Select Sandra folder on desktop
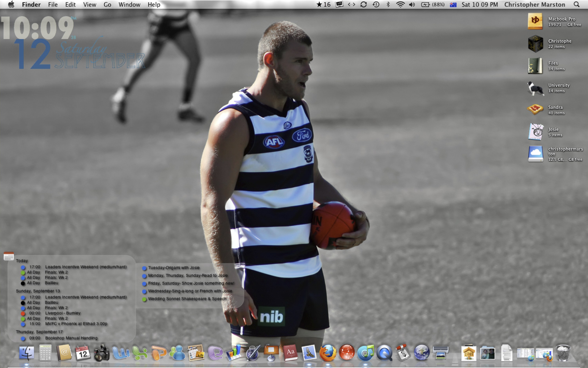 [535, 109]
